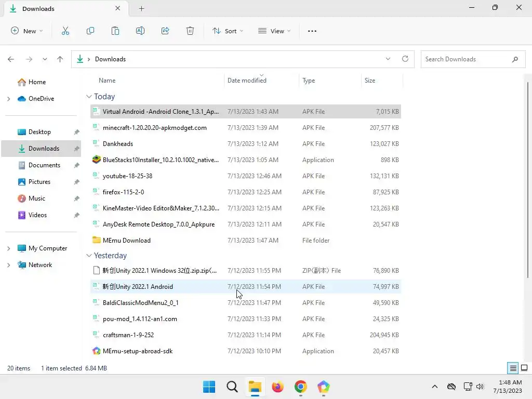This screenshot has height=399, width=532.
Task: Select the Dankheads APK file
Action: [x=246, y=144]
